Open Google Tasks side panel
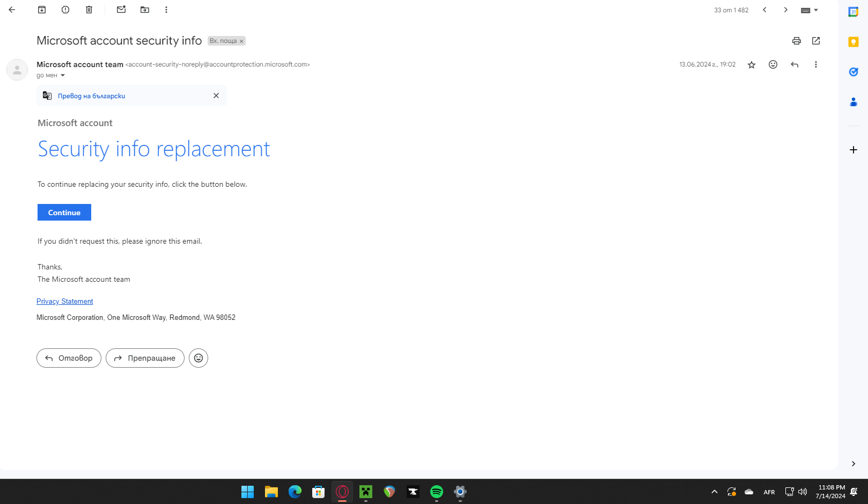The width and height of the screenshot is (868, 504). point(853,72)
